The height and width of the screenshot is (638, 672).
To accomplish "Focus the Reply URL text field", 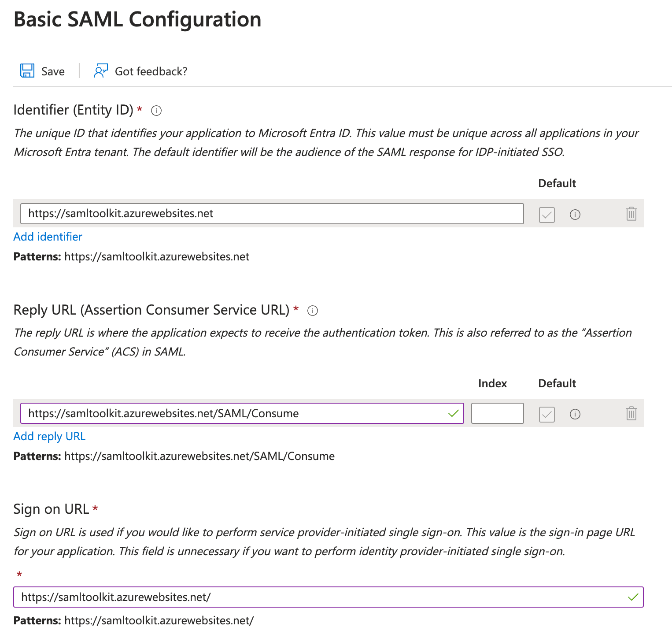I will [x=233, y=413].
